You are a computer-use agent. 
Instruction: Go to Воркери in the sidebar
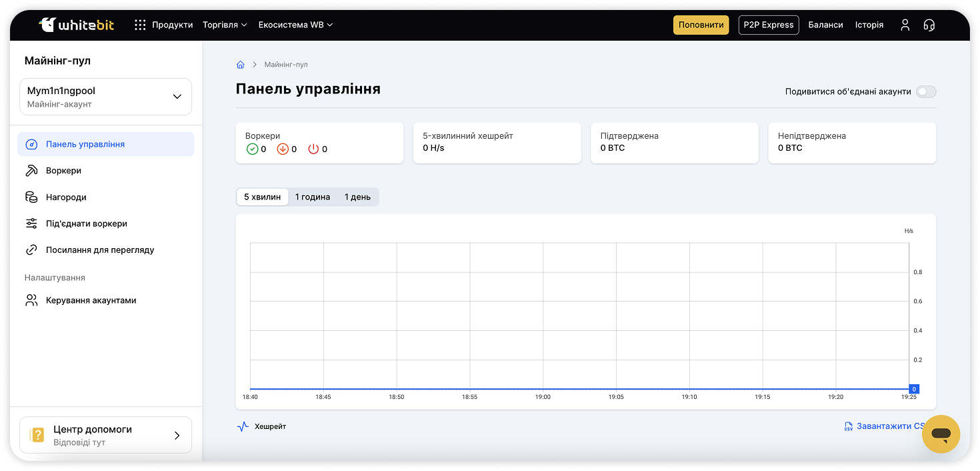point(63,171)
